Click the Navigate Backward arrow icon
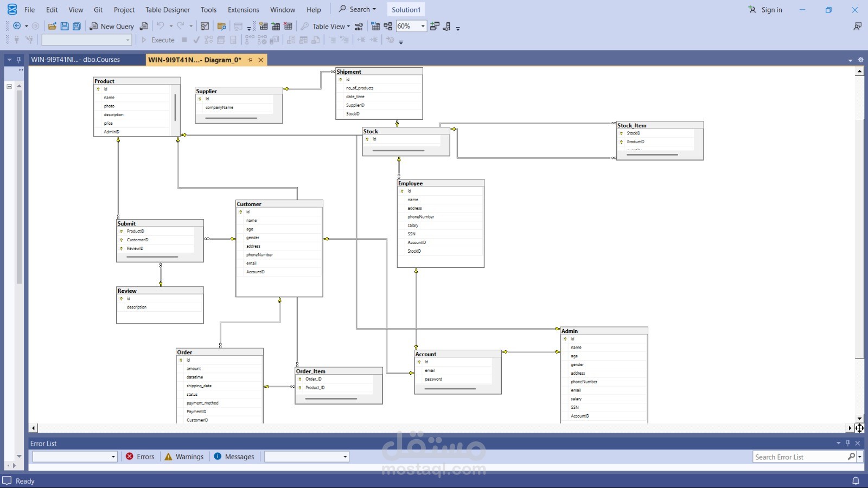868x488 pixels. (17, 26)
